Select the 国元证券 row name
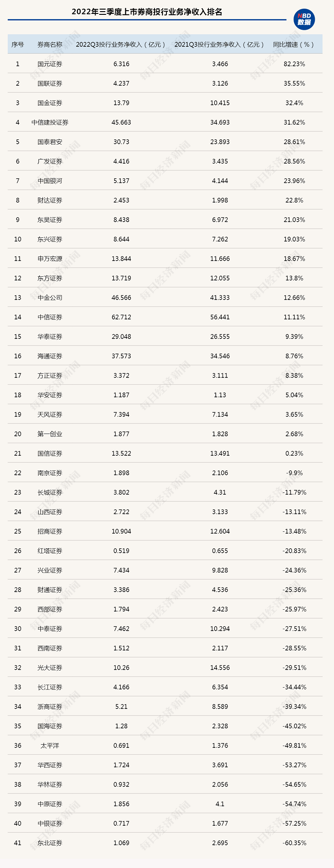 click(50, 64)
